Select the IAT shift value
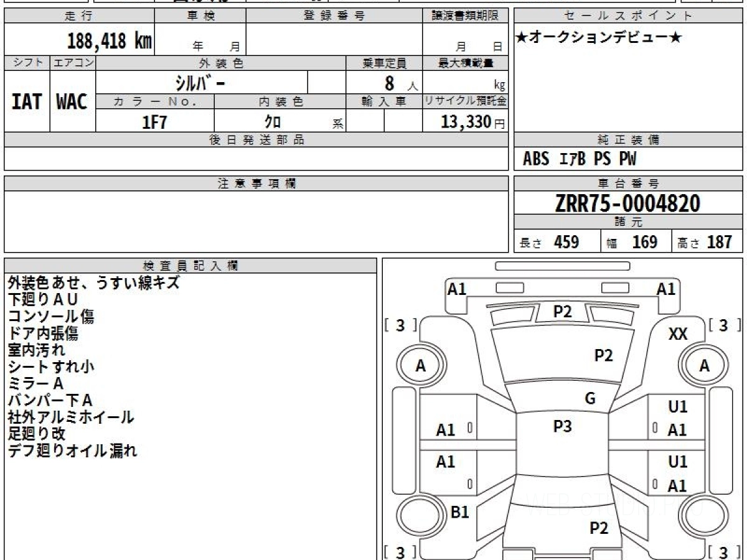The image size is (747, 560). [27, 102]
